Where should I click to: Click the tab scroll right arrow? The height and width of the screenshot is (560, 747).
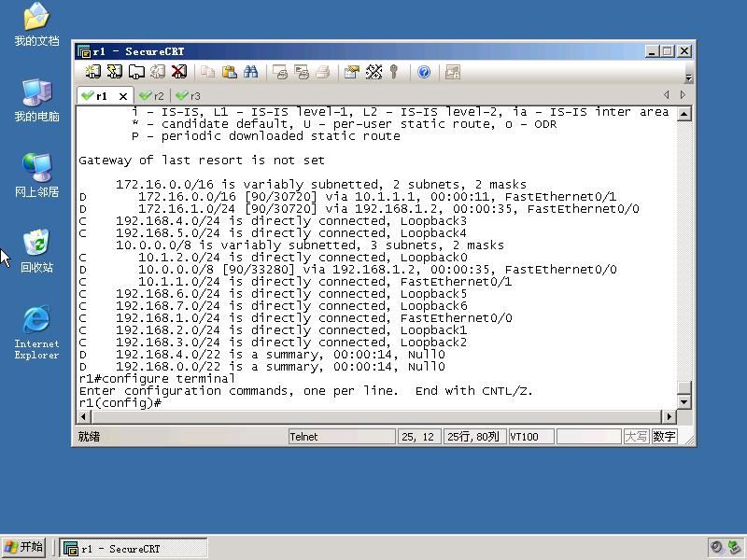[683, 95]
